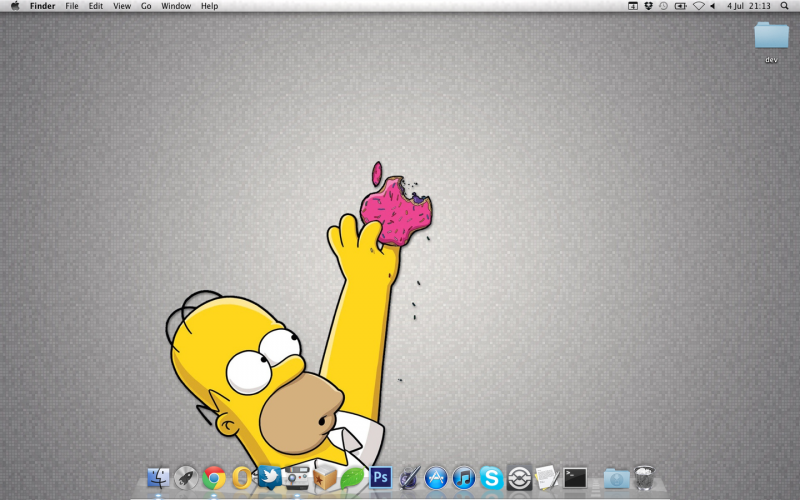Open the green leaf Coda icon
The image size is (800, 500).
pos(353,479)
